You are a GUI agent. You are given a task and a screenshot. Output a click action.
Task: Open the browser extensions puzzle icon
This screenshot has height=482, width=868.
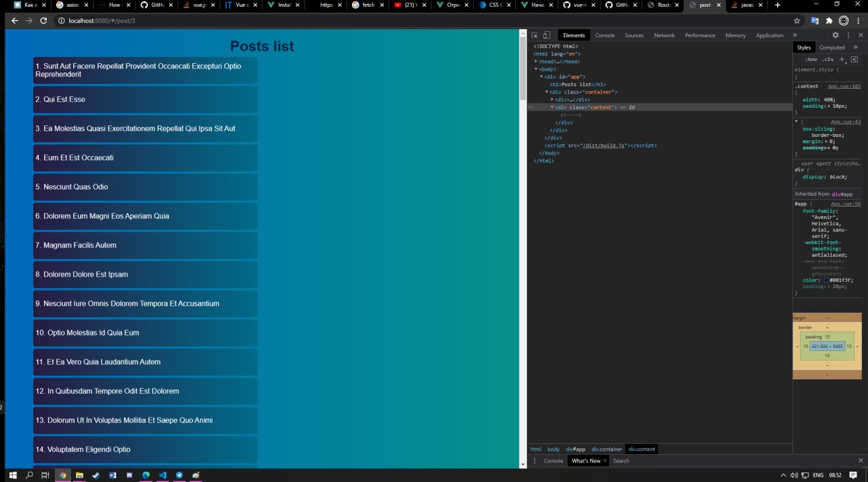829,21
